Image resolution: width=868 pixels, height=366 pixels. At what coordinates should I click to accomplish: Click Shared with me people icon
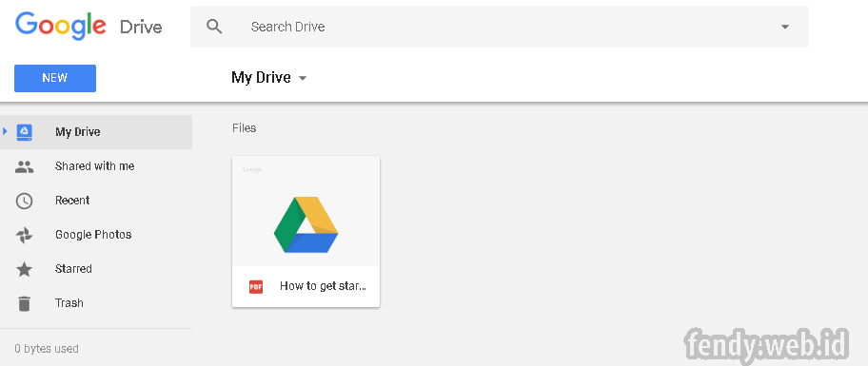[25, 166]
